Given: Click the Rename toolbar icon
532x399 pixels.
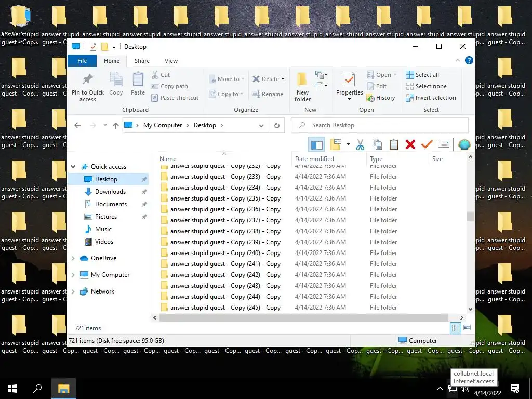Looking at the screenshot, I should click(x=444, y=144).
